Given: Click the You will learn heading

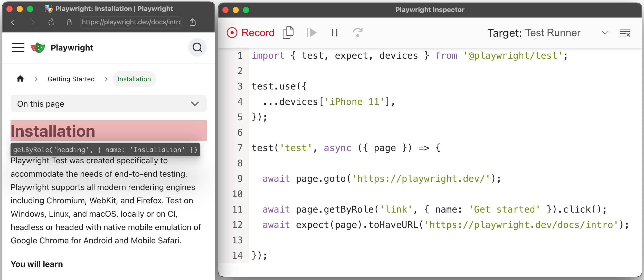Looking at the screenshot, I should 37,264.
